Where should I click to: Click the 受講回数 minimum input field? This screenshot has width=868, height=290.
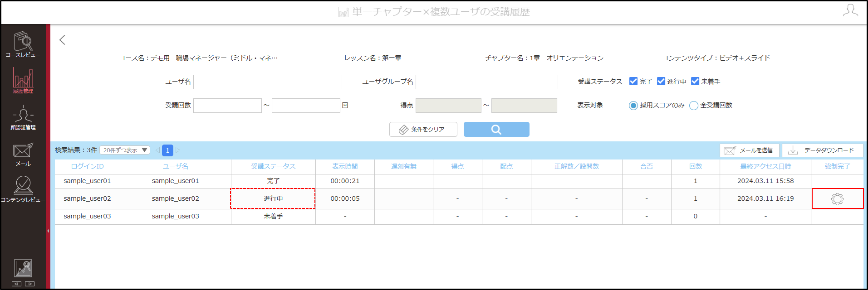227,106
